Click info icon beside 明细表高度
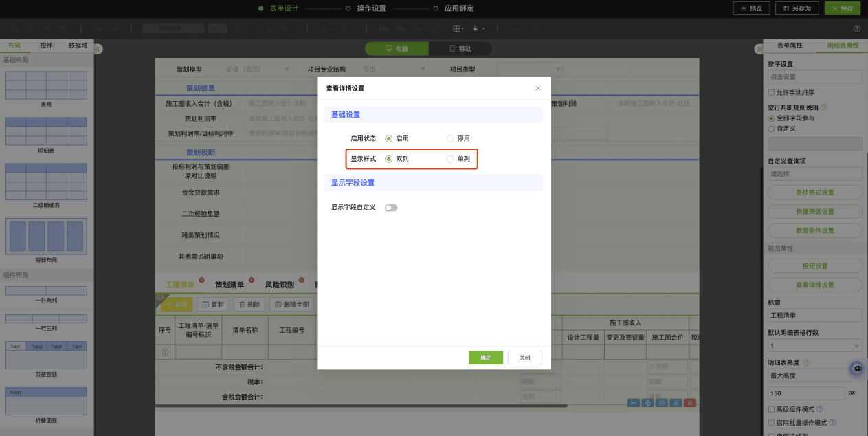868x436 pixels. pyautogui.click(x=808, y=362)
